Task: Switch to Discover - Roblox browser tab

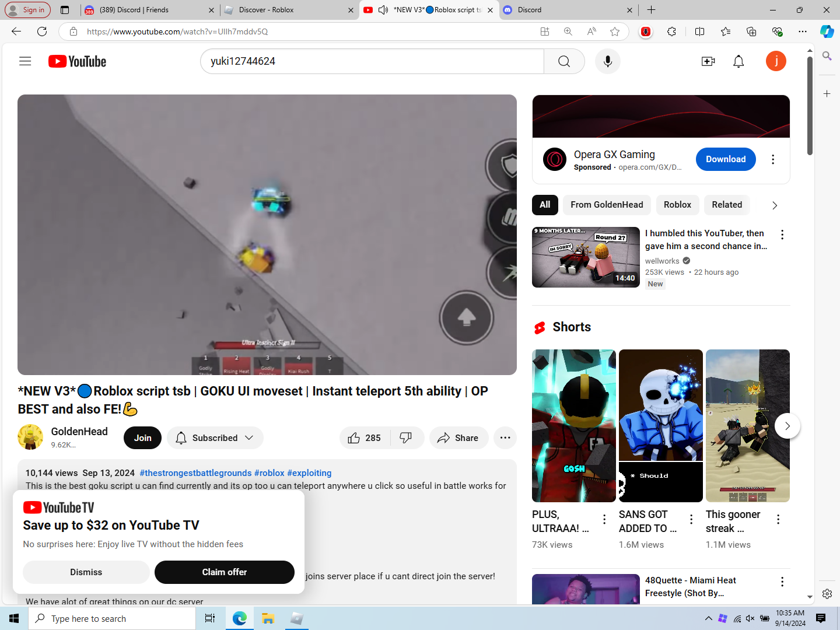Action: [x=289, y=10]
